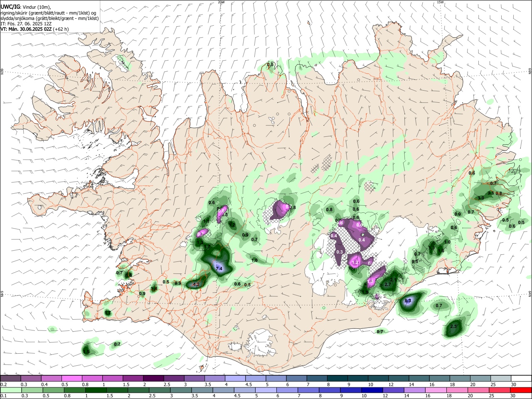
Task: Select the valid time 'VT: Mán. 30.06.2025 02Z (+62 h)'
Action: (34, 29)
